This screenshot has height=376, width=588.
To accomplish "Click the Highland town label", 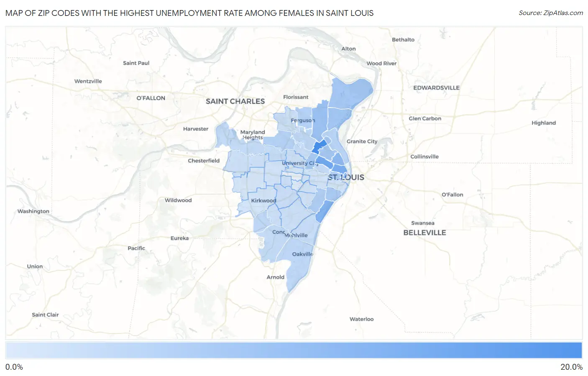I will pos(544,123).
